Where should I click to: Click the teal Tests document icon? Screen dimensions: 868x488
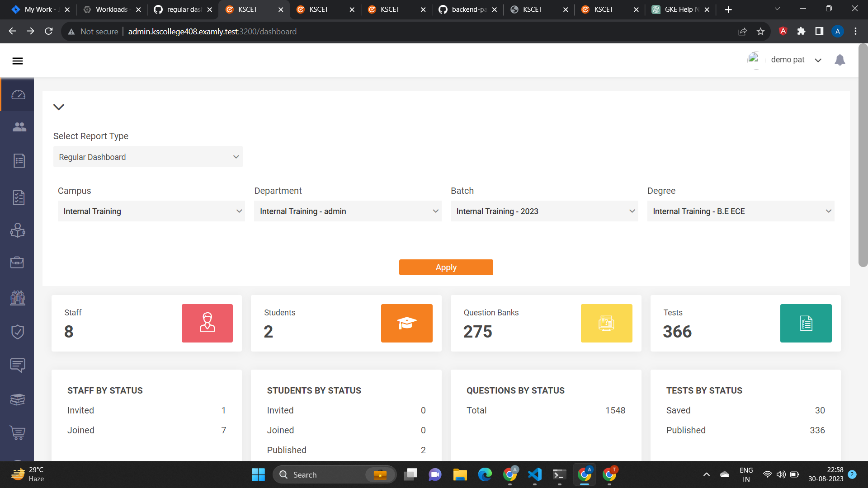pos(806,323)
